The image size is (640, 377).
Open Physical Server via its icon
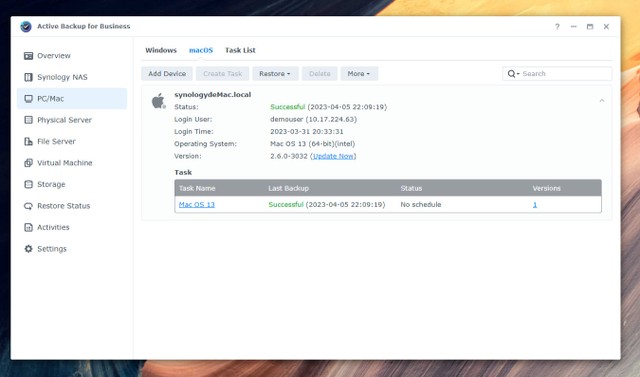(28, 120)
